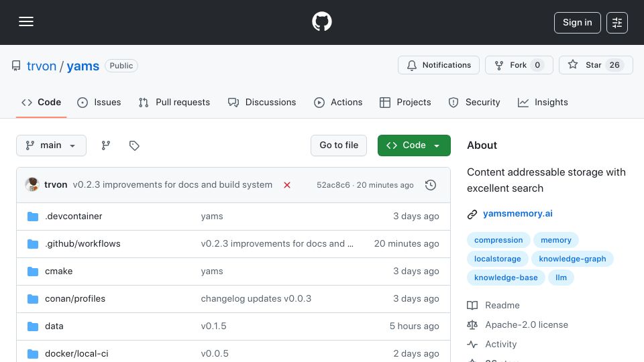Open the yams repository link
Image resolution: width=644 pixels, height=362 pixels.
click(83, 66)
